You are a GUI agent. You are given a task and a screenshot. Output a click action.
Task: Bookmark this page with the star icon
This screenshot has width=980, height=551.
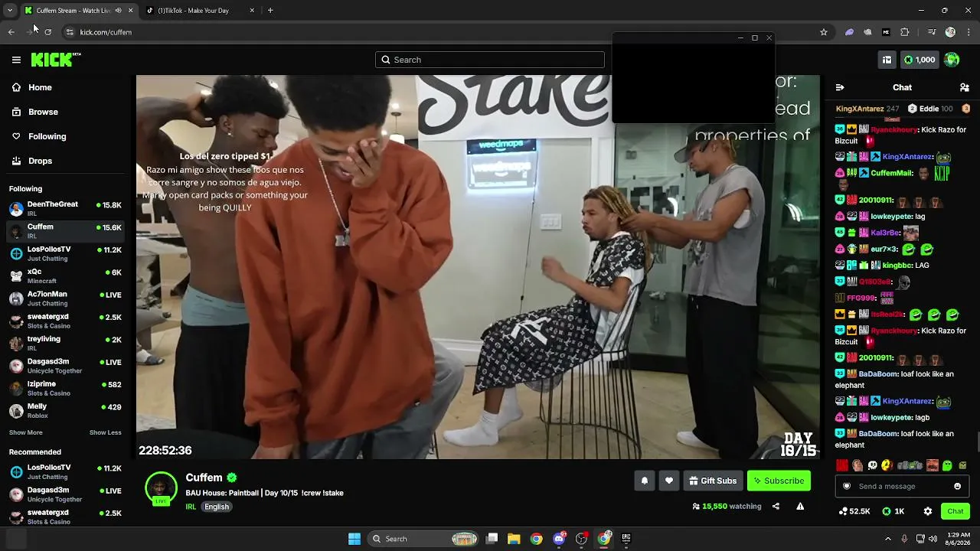point(824,32)
